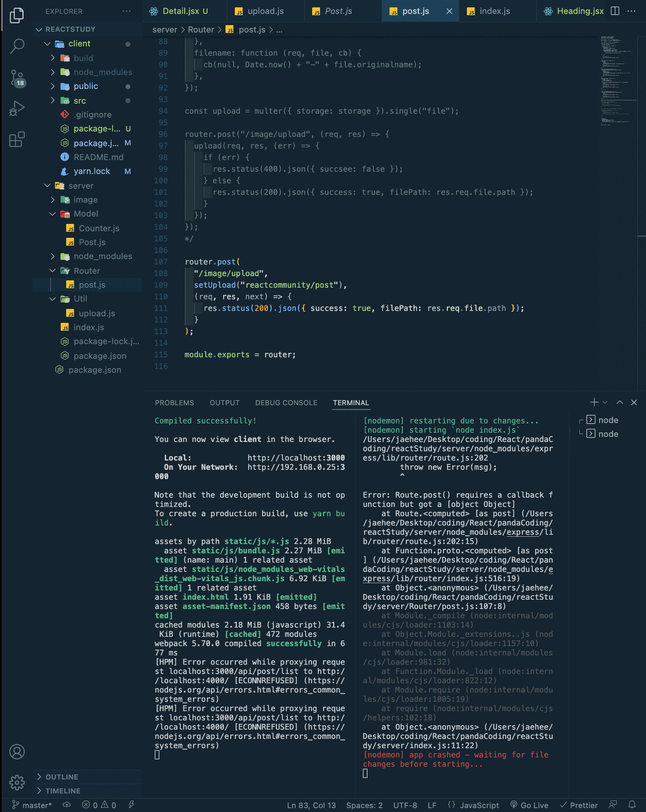Viewport: 646px width, 812px height.
Task: Open yarn.lock file
Action: tap(87, 171)
